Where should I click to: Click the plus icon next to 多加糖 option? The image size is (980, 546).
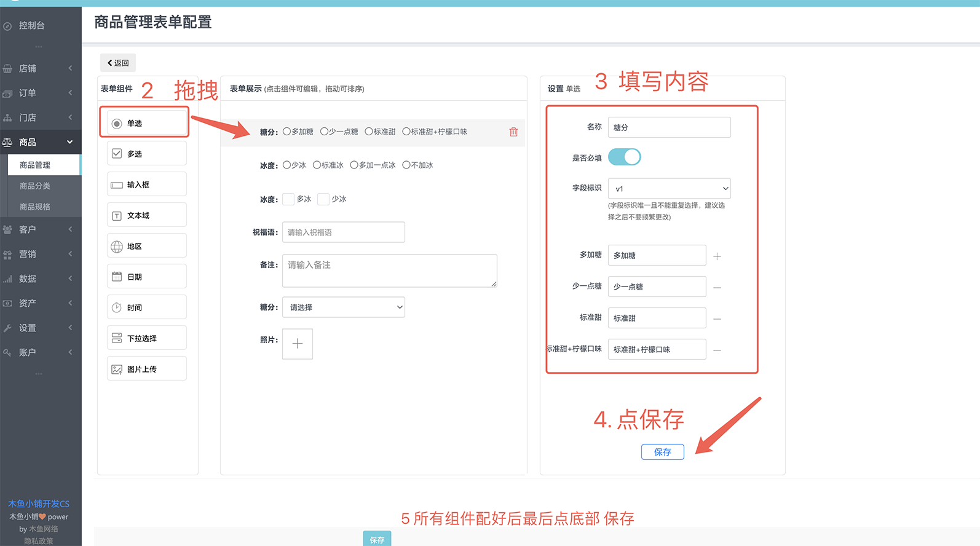[x=717, y=256]
